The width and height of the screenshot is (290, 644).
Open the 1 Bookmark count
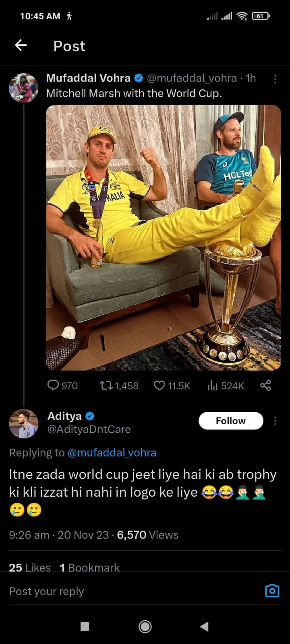point(90,567)
